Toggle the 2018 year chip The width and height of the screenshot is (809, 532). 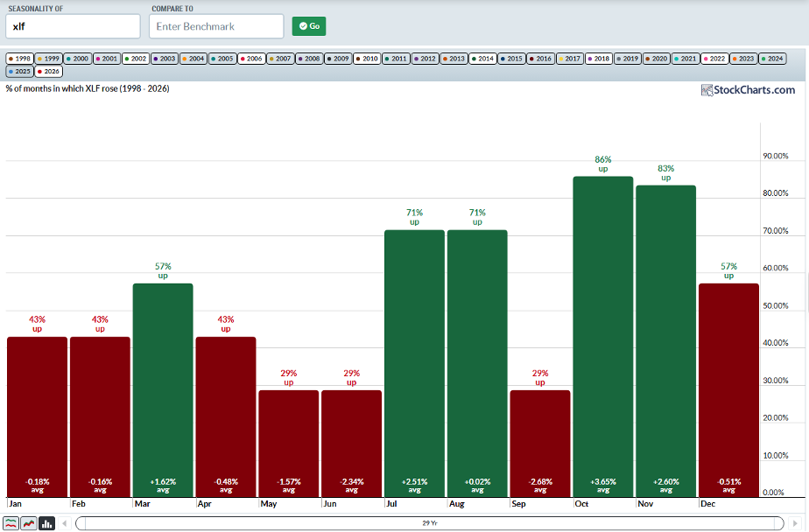(598, 59)
